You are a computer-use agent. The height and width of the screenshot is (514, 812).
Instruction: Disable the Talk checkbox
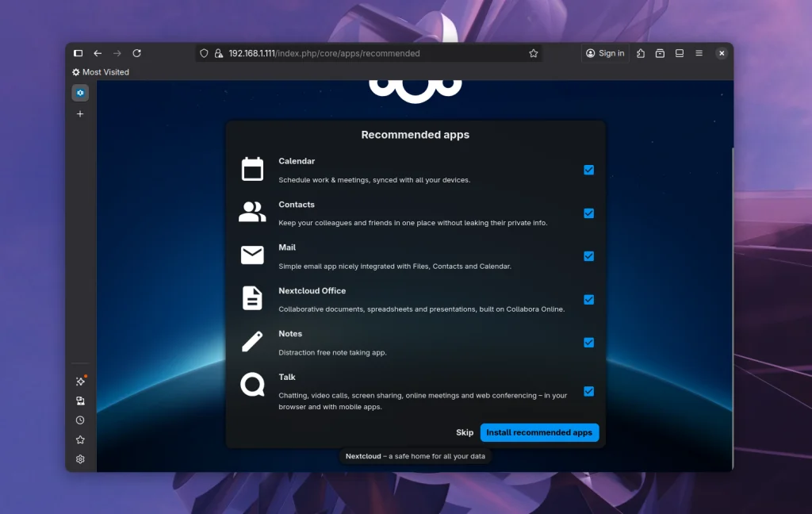[588, 391]
